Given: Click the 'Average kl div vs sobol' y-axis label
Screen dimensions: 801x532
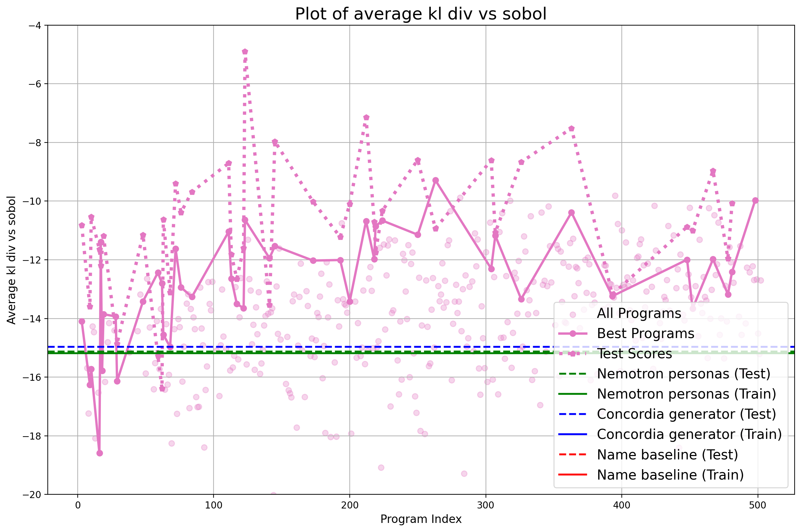Looking at the screenshot, I should point(11,260).
